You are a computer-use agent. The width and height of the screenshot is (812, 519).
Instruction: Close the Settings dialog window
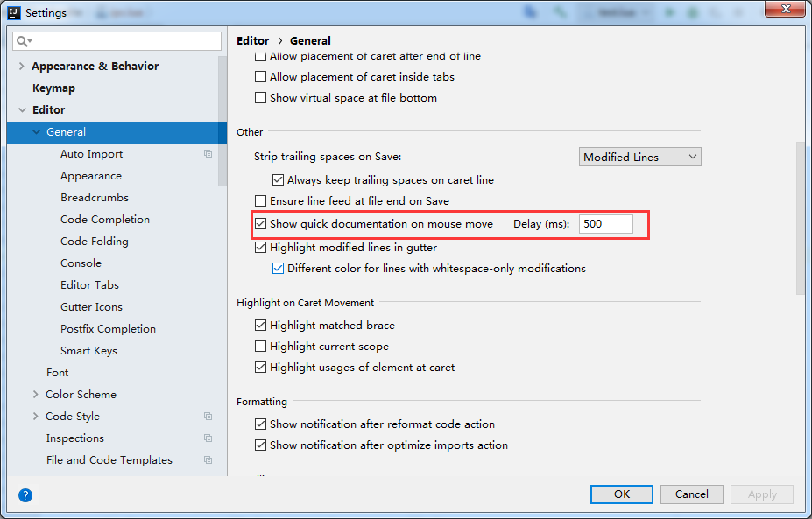785,11
